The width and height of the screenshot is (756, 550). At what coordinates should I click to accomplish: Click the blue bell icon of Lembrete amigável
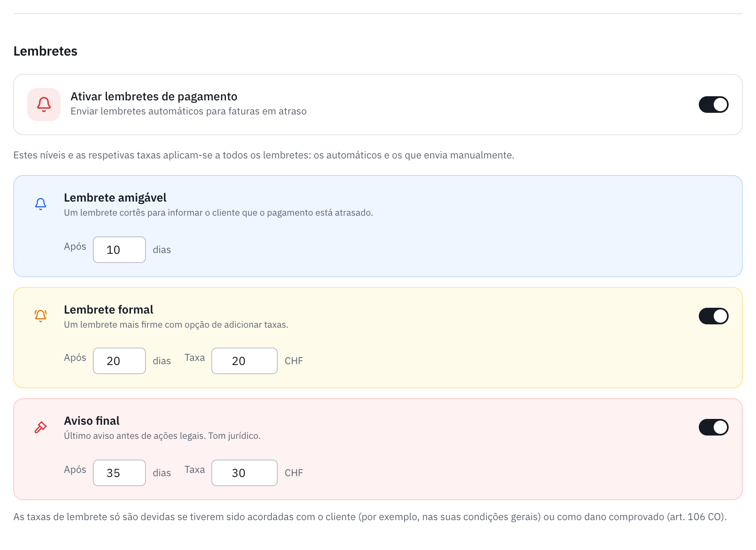pyautogui.click(x=41, y=204)
